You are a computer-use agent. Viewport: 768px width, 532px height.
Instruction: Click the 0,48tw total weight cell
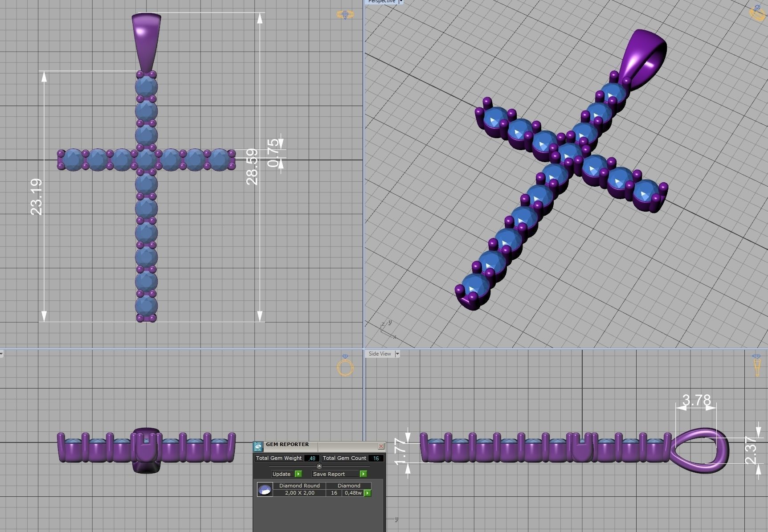point(353,493)
